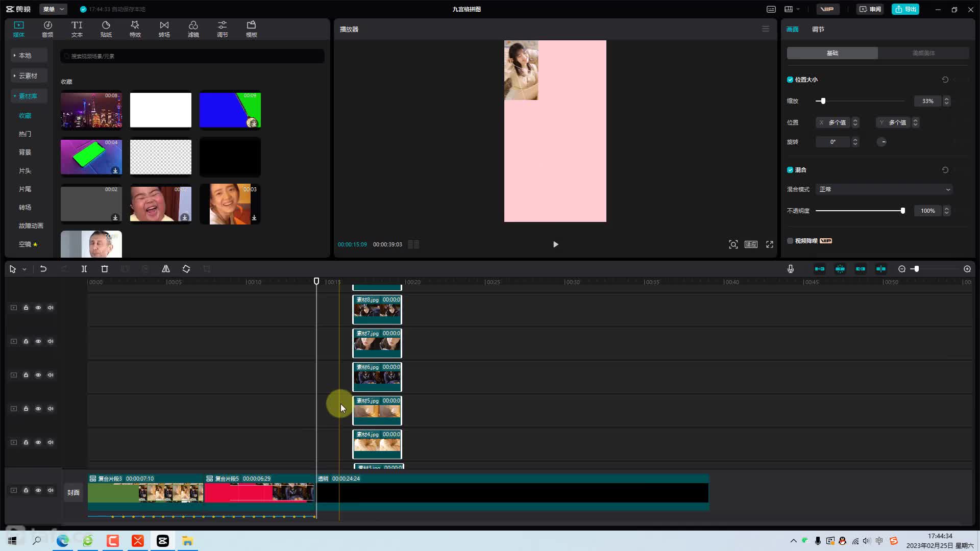This screenshot has height=551, width=980.
Task: Toggle the 位置大小 checkbox
Action: (x=790, y=80)
